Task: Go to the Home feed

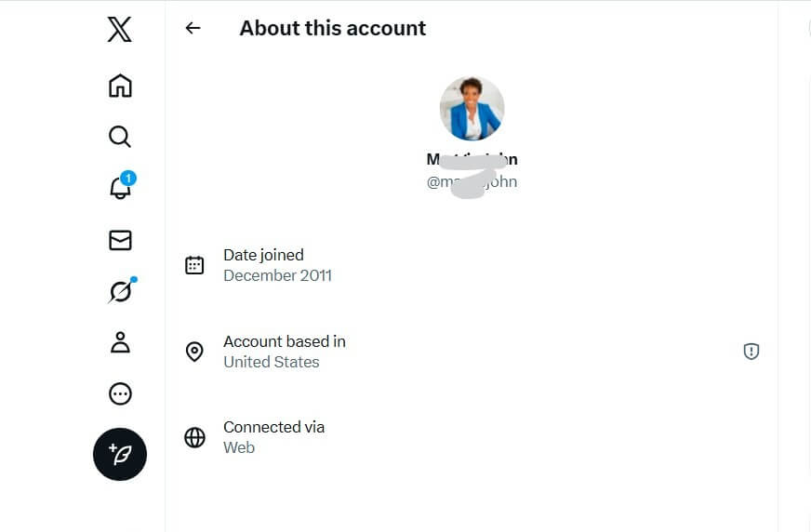Action: 120,86
